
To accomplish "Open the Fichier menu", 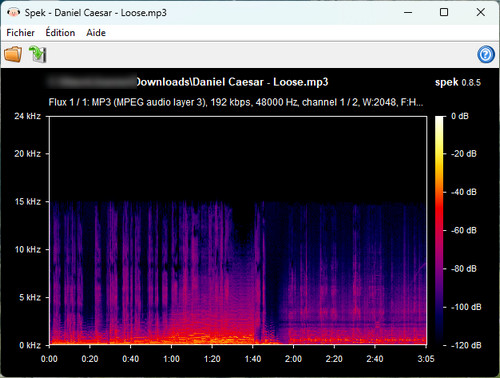I will [20, 33].
